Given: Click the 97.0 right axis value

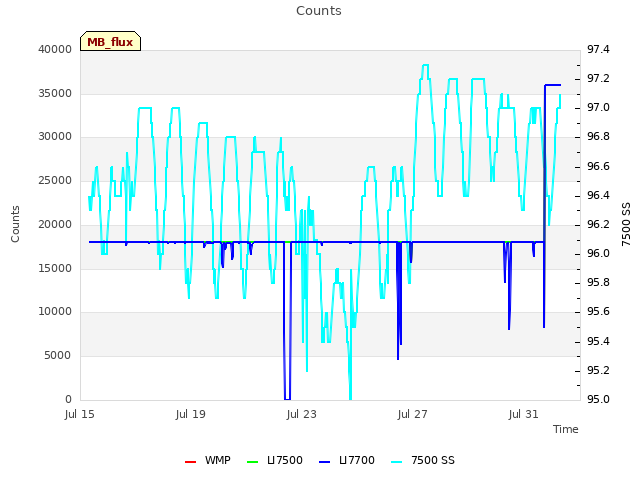Looking at the screenshot, I should 598,108.
